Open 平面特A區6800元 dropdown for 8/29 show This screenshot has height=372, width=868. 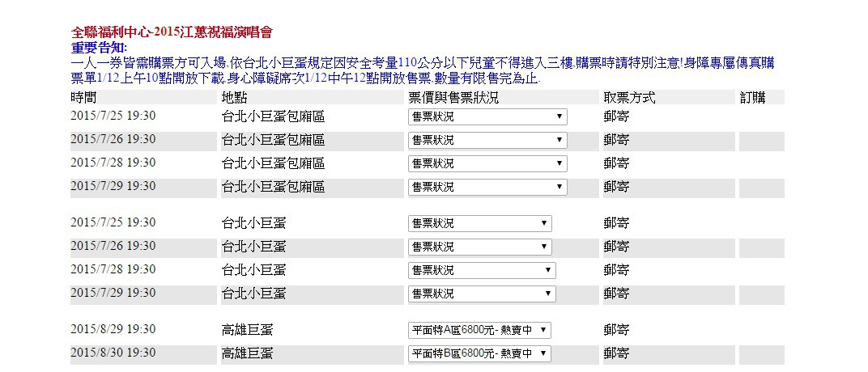pos(479,330)
